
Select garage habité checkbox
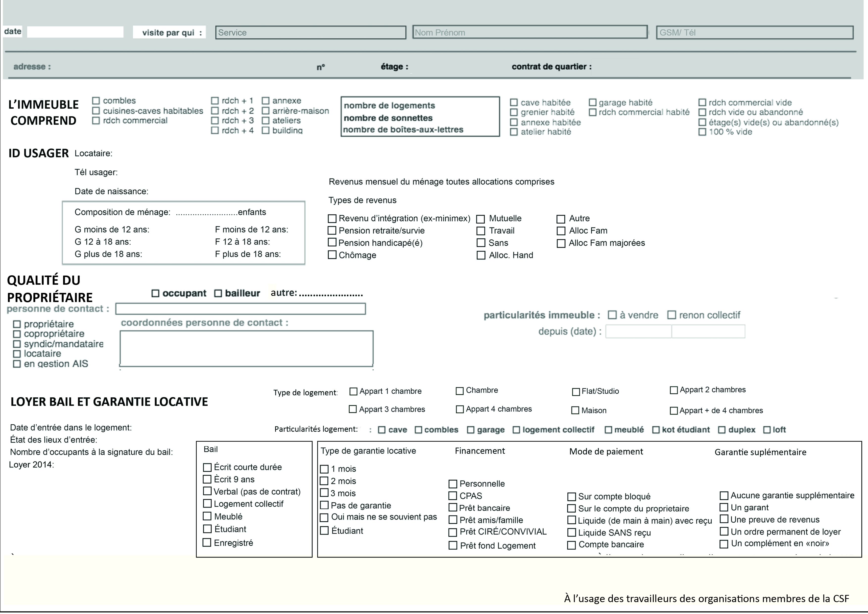592,102
